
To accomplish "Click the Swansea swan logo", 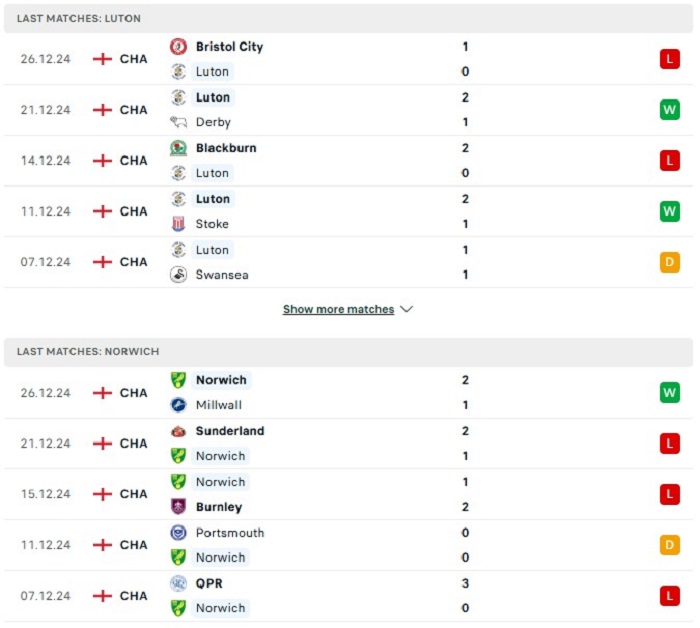I will coord(179,274).
